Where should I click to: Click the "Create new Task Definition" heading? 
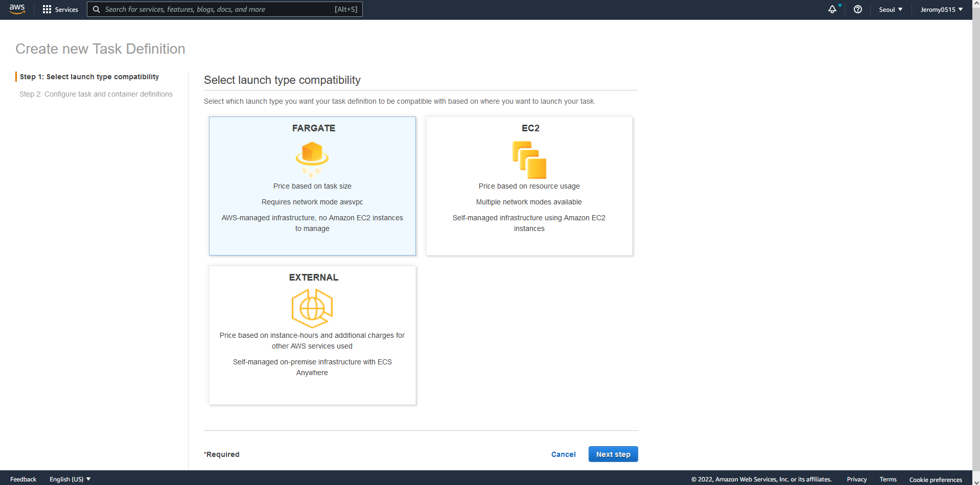pos(100,49)
